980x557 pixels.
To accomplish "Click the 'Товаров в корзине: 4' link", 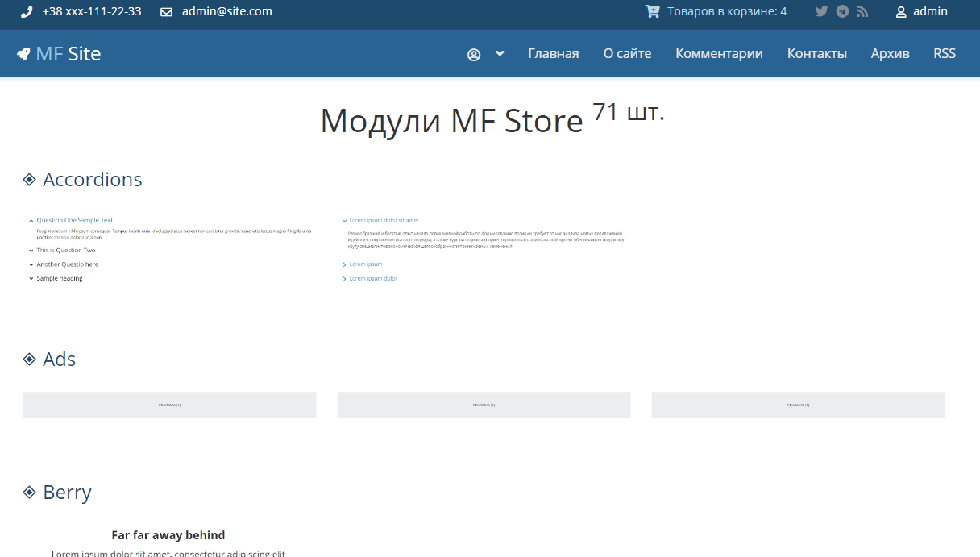I will click(x=726, y=11).
